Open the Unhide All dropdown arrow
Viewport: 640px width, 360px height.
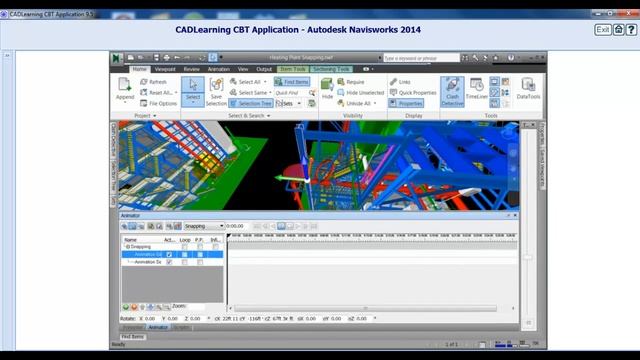pyautogui.click(x=375, y=104)
